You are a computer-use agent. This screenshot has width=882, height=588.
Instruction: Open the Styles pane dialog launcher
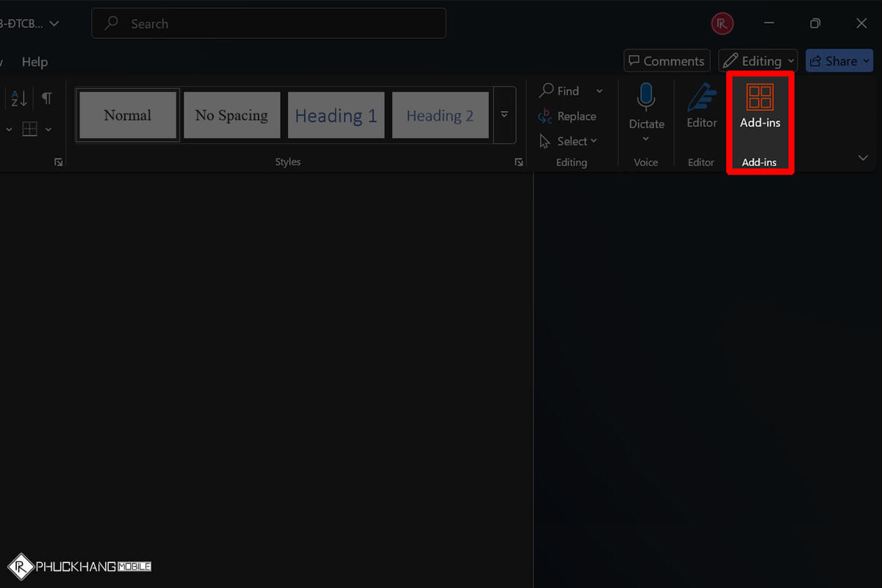coord(519,162)
